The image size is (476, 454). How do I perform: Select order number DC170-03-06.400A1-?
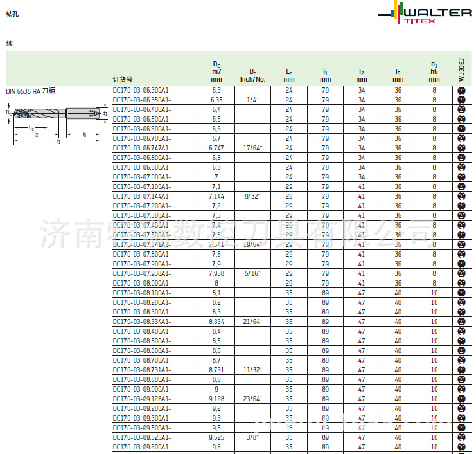(142, 109)
